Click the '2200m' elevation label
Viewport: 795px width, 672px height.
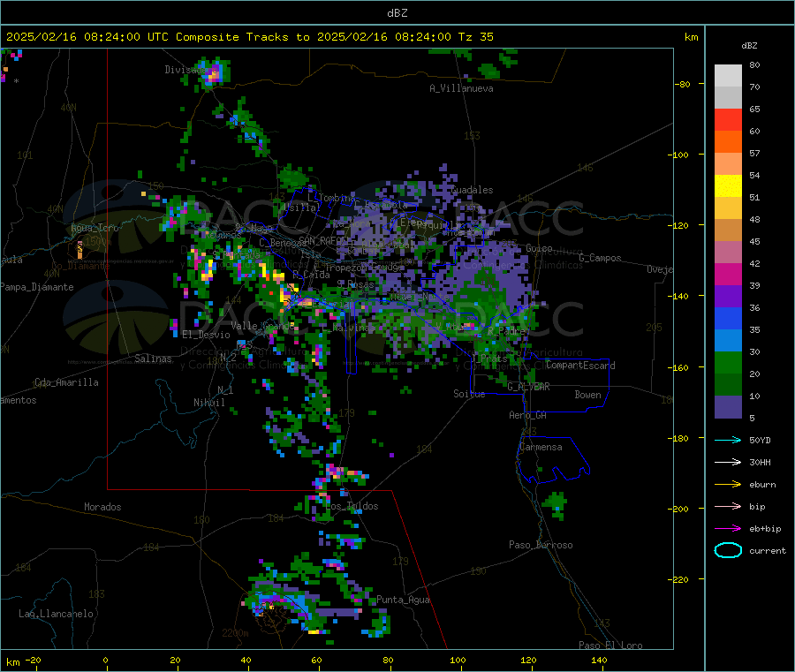click(x=235, y=633)
